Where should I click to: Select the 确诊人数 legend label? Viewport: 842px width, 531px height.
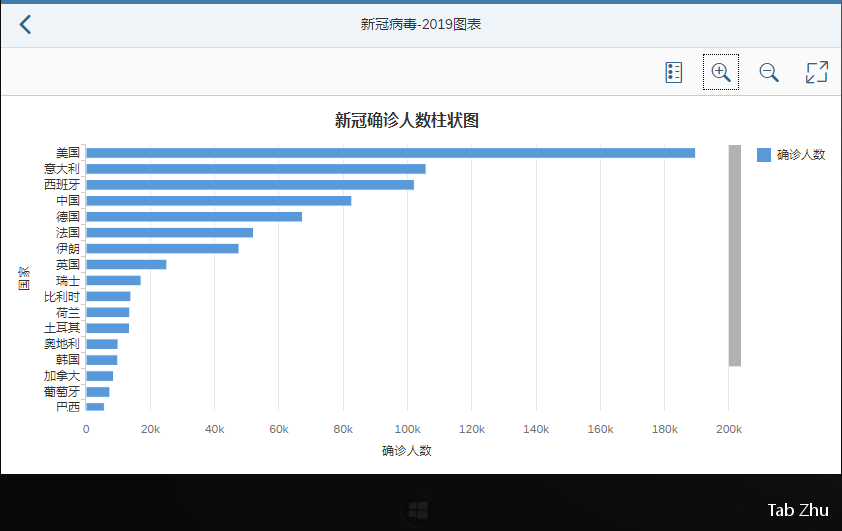801,155
